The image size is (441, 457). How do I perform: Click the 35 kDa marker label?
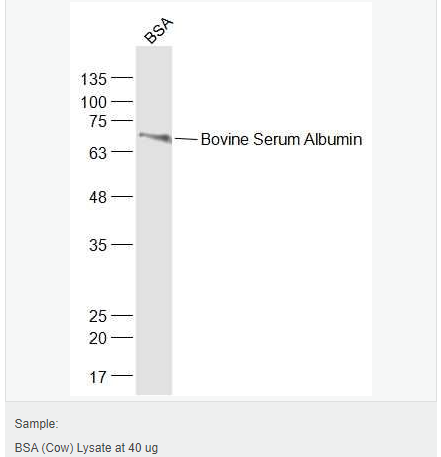pyautogui.click(x=98, y=245)
